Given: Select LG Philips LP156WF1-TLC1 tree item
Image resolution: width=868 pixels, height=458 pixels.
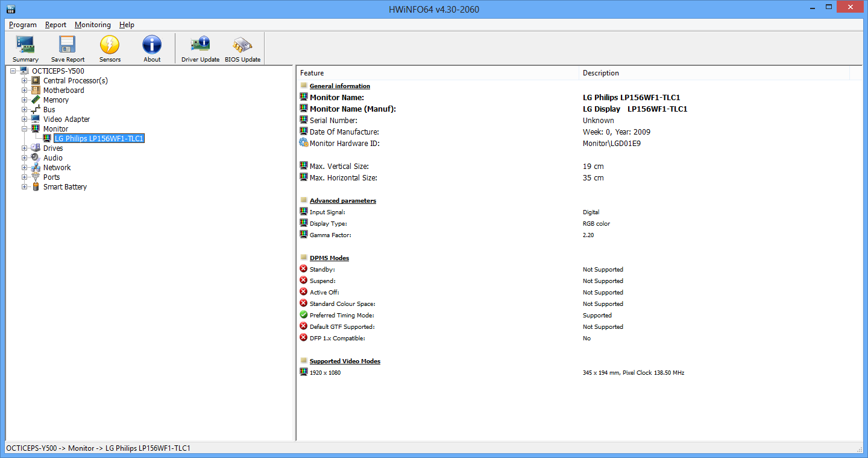Looking at the screenshot, I should pos(99,139).
